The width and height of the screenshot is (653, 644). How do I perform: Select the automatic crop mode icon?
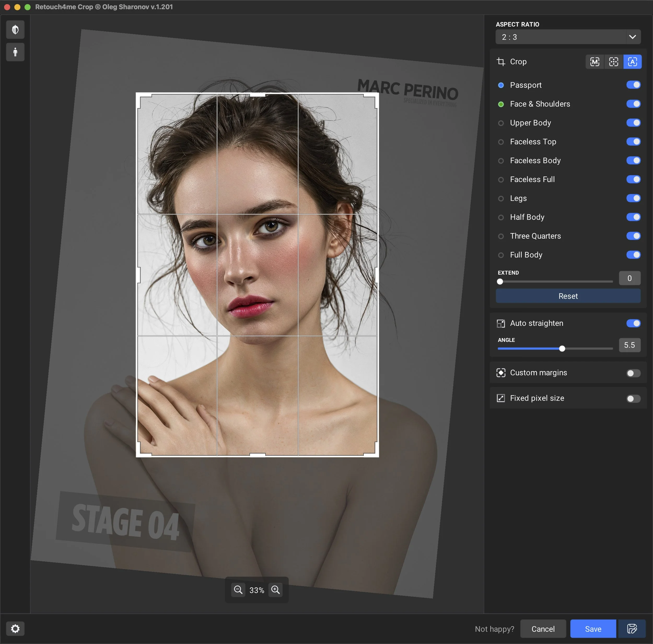632,62
